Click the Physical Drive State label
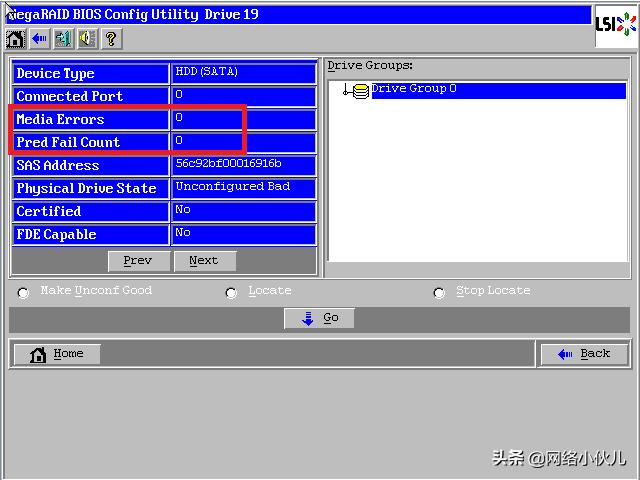The image size is (640, 480). tap(86, 188)
